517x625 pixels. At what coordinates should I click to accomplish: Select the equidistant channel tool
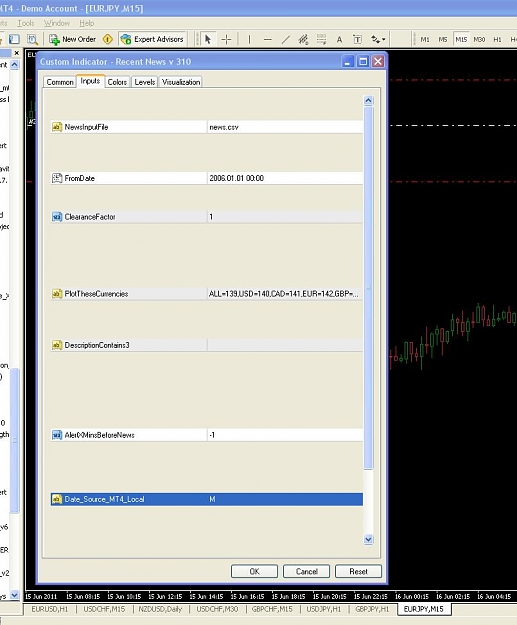(303, 39)
